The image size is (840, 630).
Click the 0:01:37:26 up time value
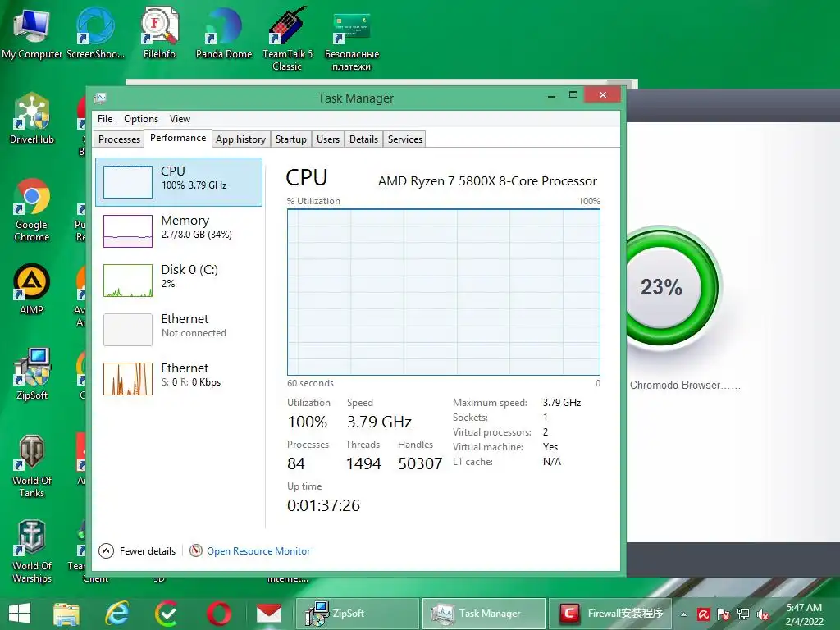tap(323, 505)
